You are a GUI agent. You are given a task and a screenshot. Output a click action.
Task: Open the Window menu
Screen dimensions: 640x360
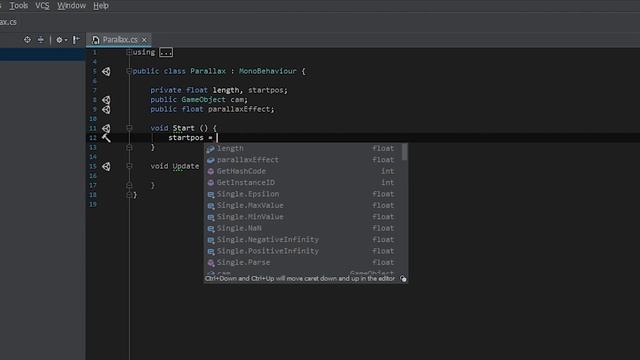[71, 6]
